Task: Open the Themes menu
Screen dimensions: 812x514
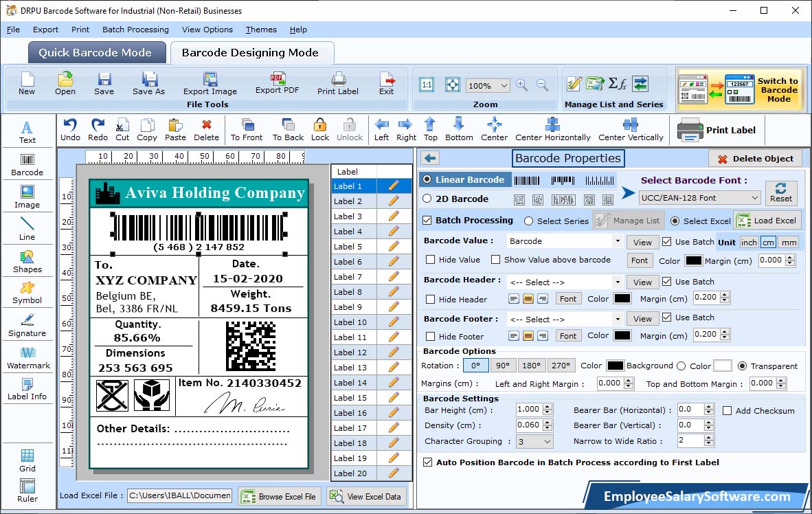Action: 260,30
